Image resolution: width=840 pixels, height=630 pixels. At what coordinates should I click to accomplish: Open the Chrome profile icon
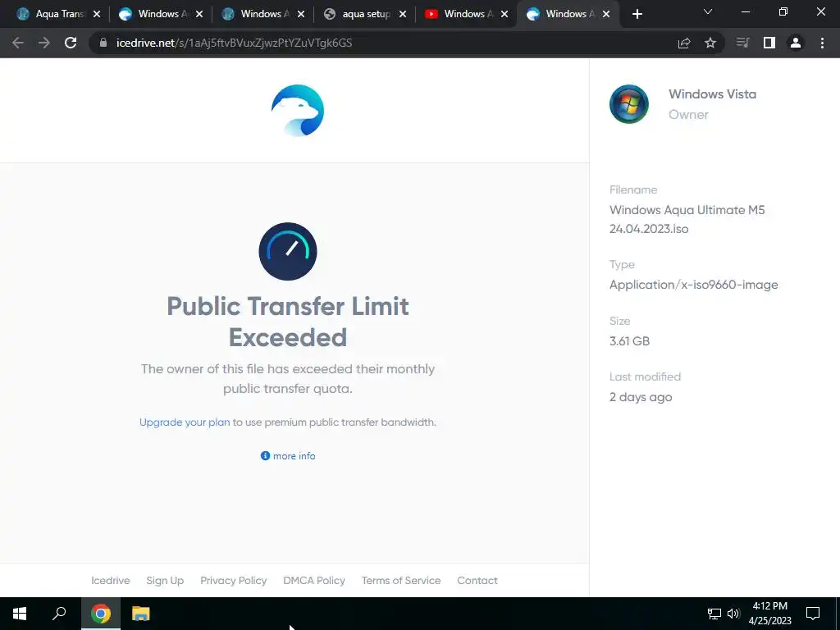pyautogui.click(x=796, y=43)
